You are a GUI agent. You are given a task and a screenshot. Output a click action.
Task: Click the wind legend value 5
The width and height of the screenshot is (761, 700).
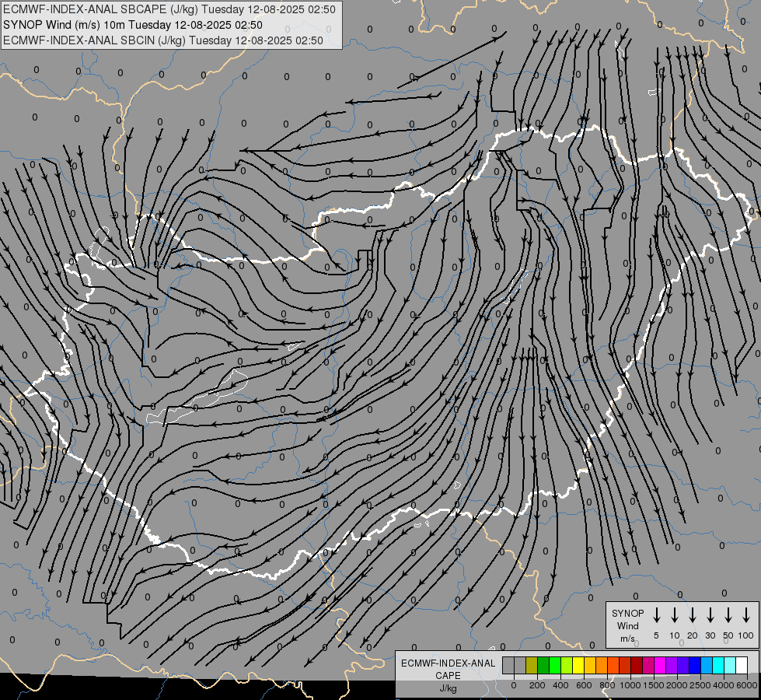656,635
